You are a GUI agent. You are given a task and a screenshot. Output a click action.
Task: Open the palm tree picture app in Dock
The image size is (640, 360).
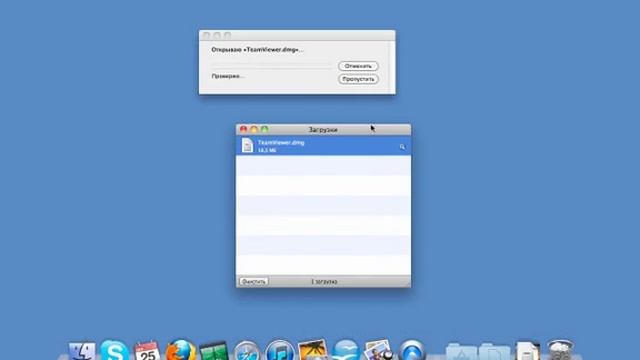(313, 350)
